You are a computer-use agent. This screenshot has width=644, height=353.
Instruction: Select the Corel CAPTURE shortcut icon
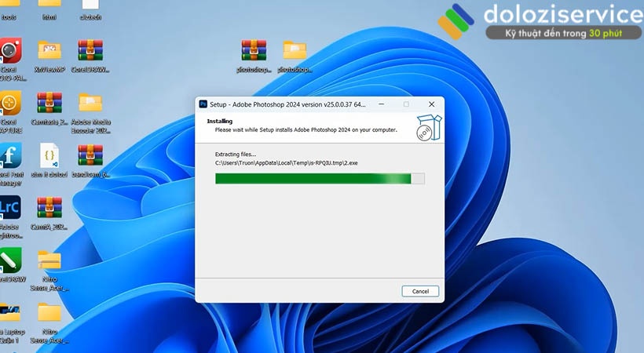[x=10, y=103]
